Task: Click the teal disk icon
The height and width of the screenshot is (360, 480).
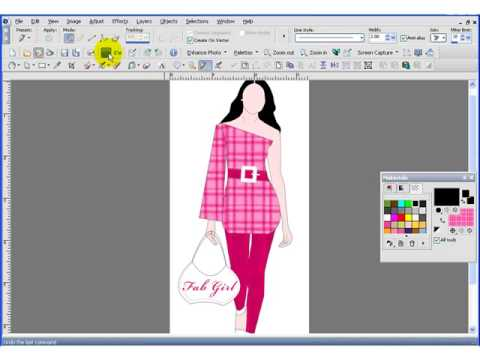Action: pos(406,66)
